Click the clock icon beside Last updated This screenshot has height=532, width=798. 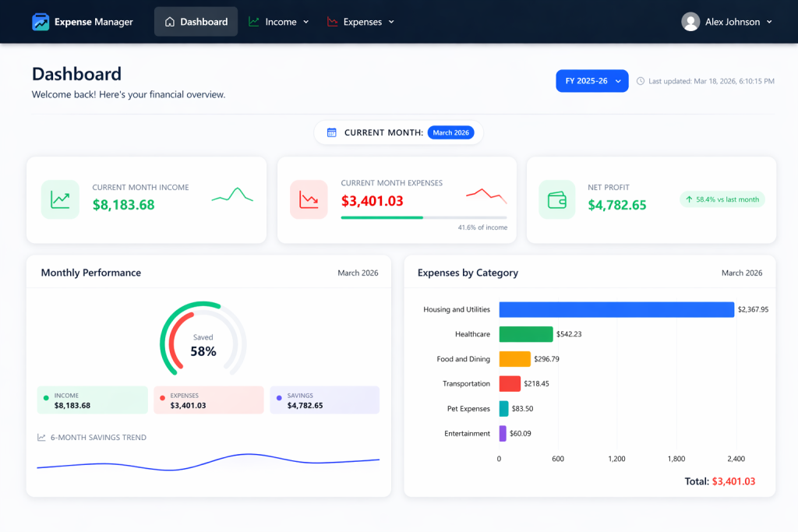tap(641, 81)
